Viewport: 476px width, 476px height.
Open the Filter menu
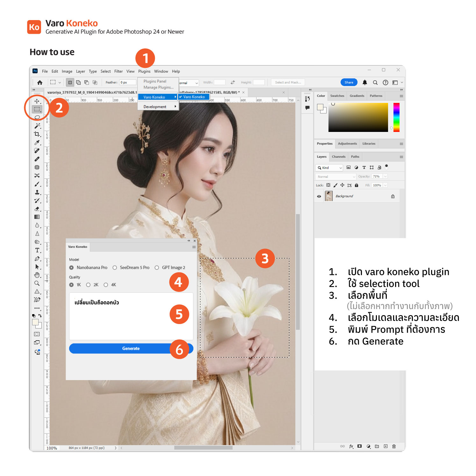point(119,71)
